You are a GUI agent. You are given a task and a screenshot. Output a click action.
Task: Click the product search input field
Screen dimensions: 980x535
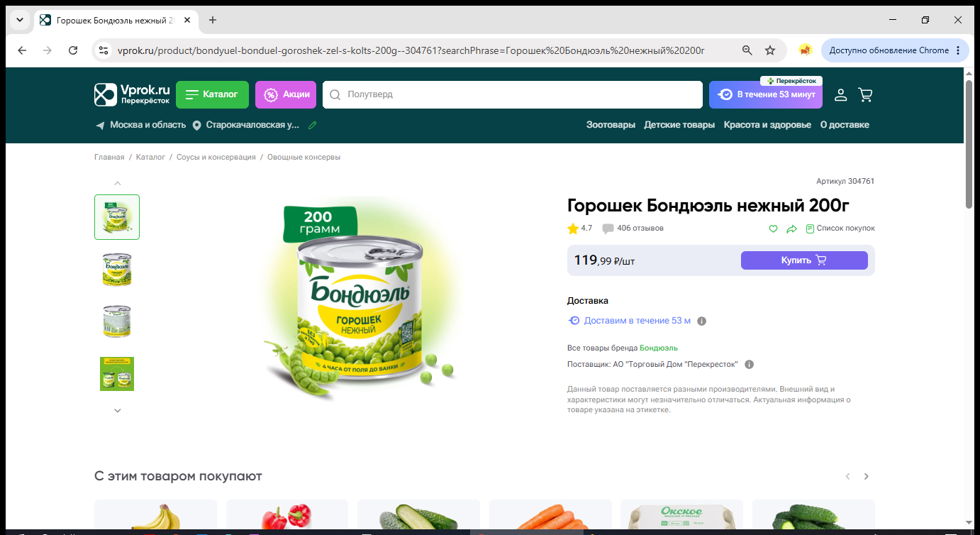pos(513,94)
